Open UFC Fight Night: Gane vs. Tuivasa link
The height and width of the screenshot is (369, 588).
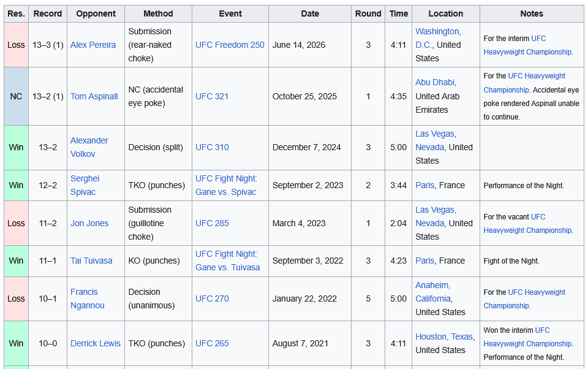[x=228, y=261]
